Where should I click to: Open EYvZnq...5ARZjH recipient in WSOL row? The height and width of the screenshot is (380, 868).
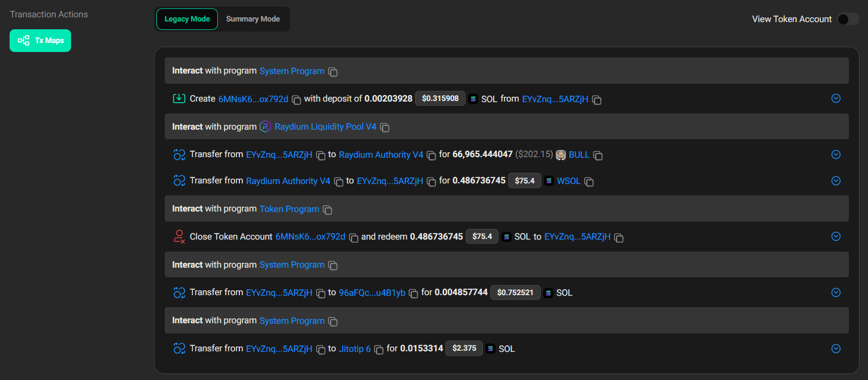[x=390, y=180]
